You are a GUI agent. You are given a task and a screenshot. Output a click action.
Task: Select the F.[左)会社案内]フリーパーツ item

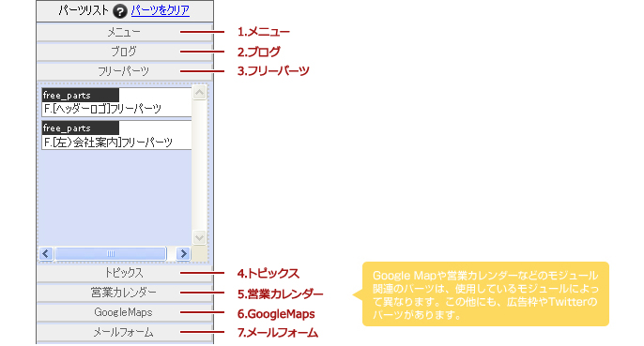[x=116, y=135]
